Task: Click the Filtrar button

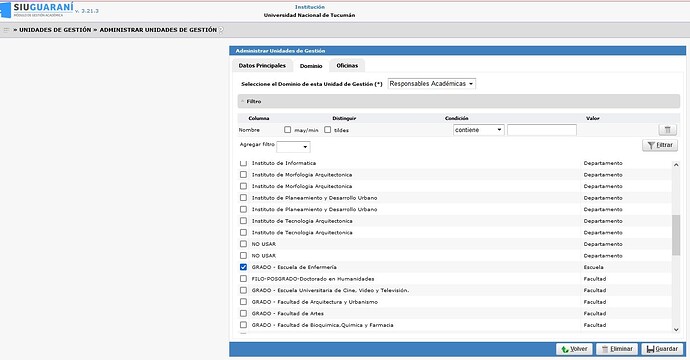Action: (x=660, y=145)
